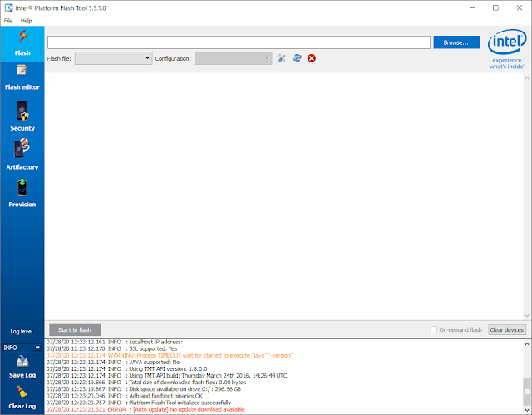
Task: Open the File menu
Action: [8, 21]
